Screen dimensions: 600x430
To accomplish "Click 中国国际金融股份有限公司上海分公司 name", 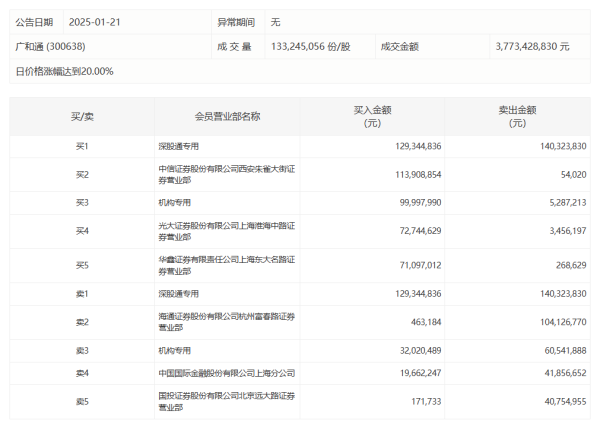I will 227,373.
